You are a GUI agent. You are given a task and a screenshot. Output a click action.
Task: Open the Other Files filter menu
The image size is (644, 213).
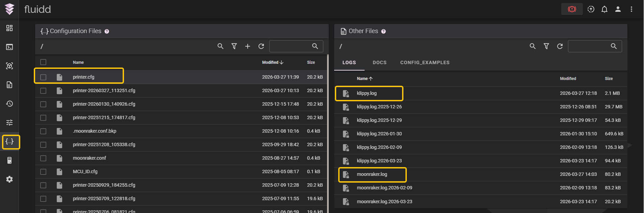(546, 46)
